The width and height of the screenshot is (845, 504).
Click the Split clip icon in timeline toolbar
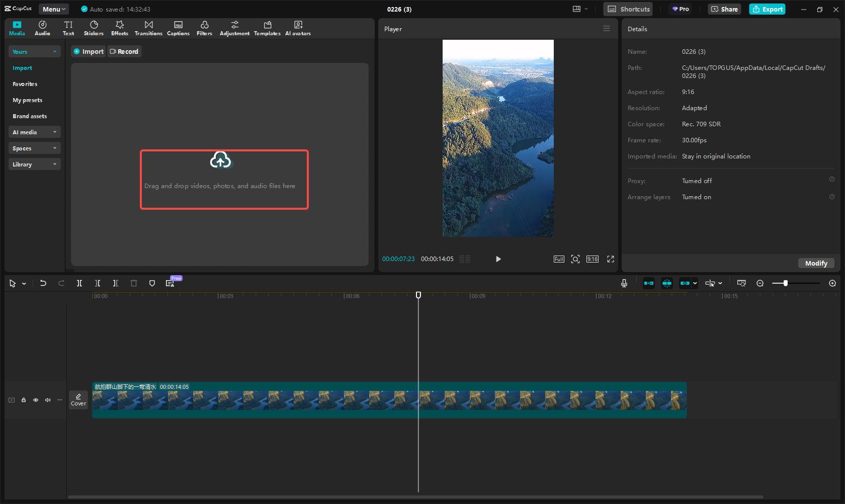pos(79,283)
